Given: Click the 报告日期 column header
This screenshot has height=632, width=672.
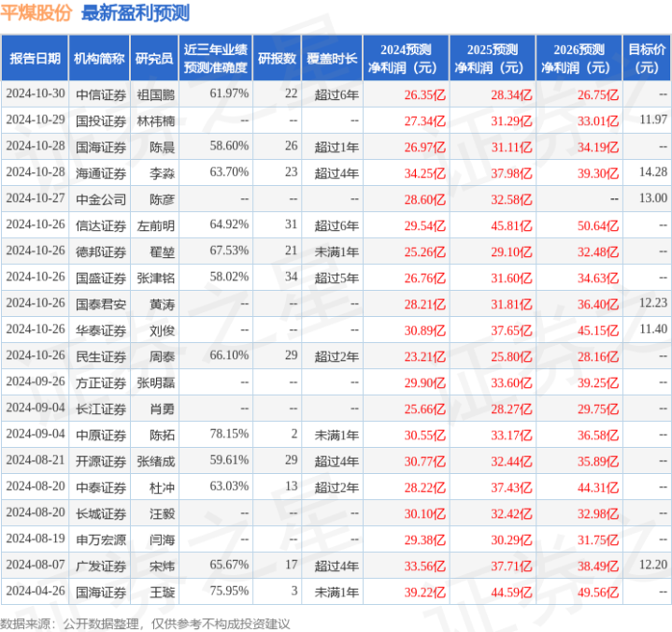Looking at the screenshot, I should (x=35, y=58).
